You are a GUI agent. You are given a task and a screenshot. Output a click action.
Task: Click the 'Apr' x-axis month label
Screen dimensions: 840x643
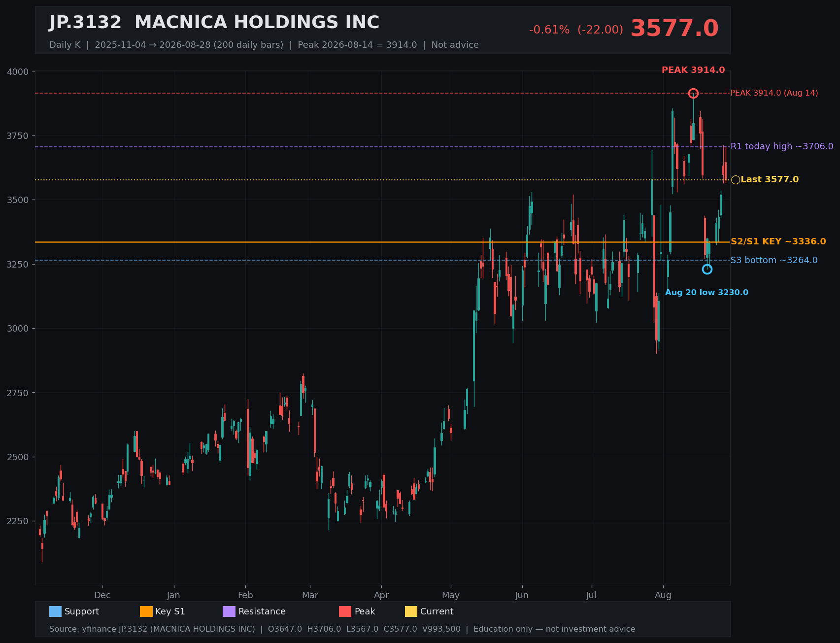pyautogui.click(x=381, y=595)
